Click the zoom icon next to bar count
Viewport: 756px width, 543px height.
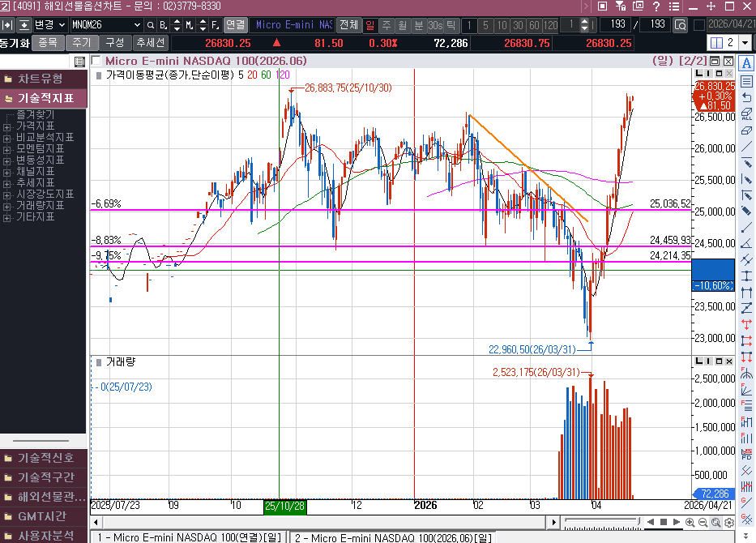[680, 24]
